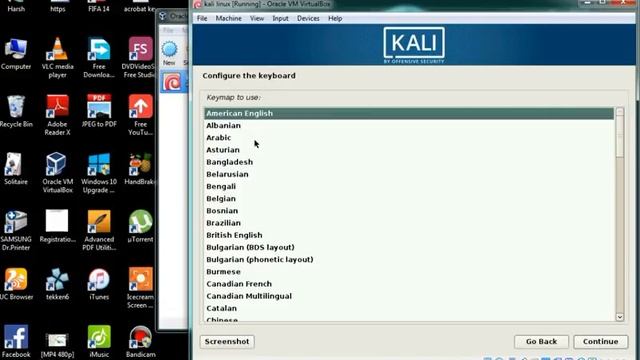Screen dimensions: 640x360
Task: Select the Catalan keymap
Action: (x=409, y=309)
